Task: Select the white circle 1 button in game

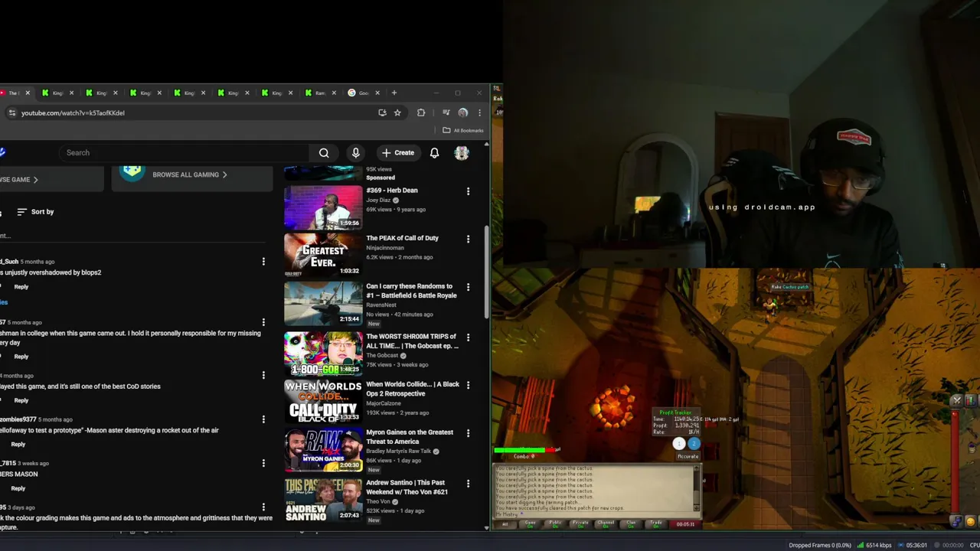Action: pyautogui.click(x=679, y=444)
